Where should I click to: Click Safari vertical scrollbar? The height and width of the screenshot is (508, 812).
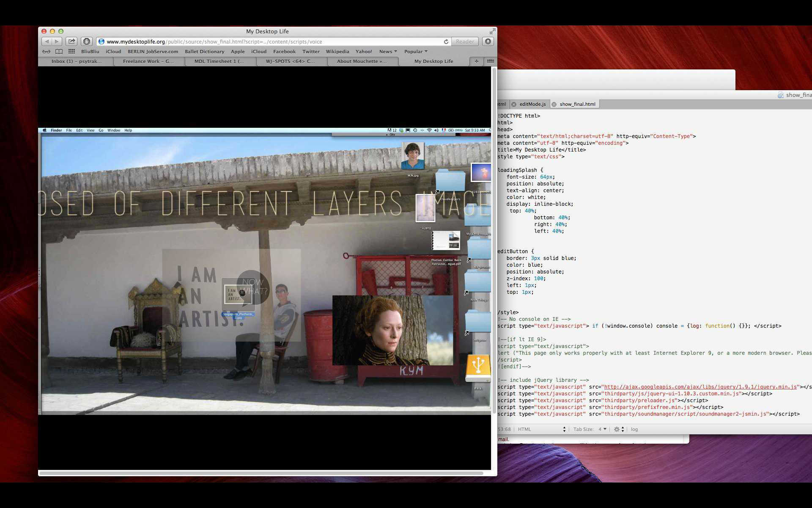click(494, 240)
